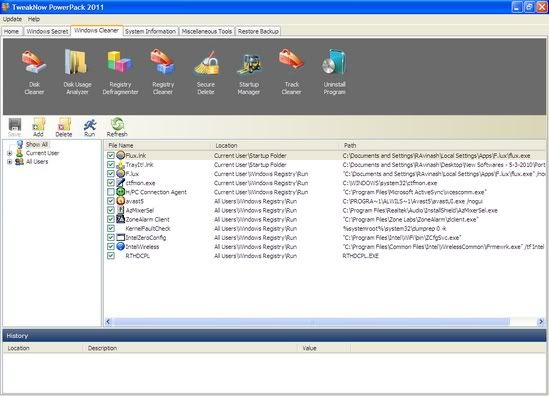Toggle the ZoneAlarm Client checkbox
The height and width of the screenshot is (396, 549).
pos(111,219)
